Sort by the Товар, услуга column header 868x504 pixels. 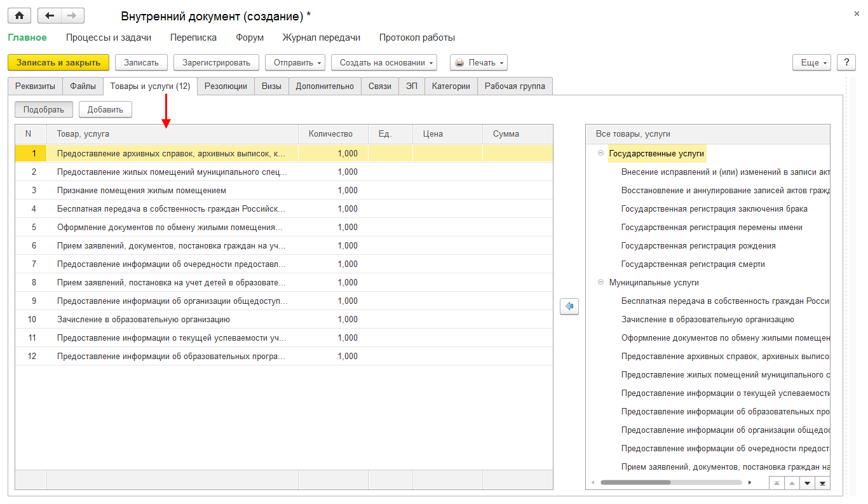172,134
